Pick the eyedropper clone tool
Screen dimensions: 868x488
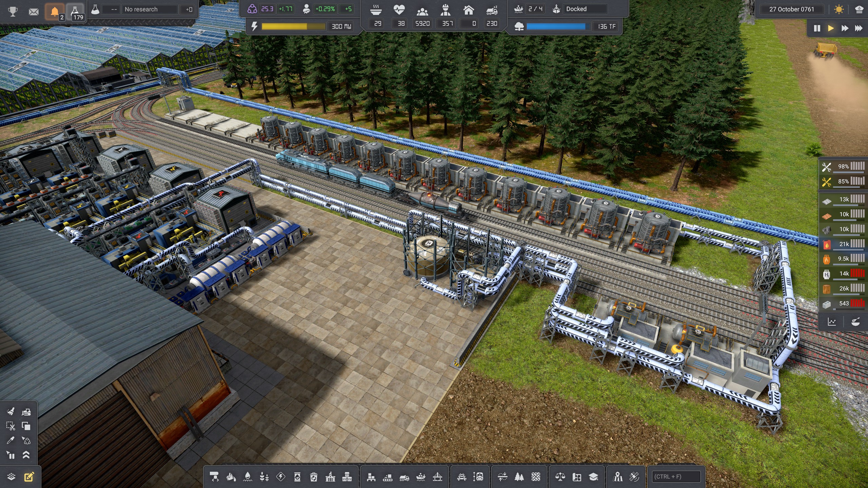click(11, 440)
